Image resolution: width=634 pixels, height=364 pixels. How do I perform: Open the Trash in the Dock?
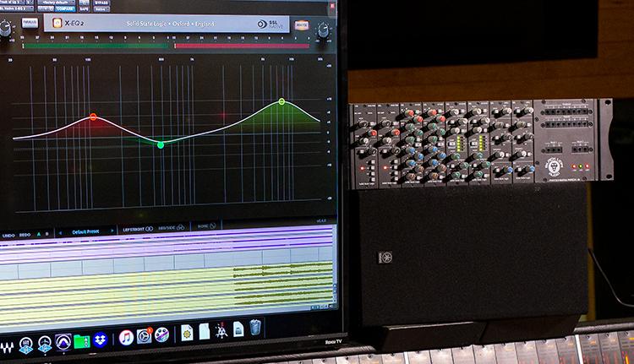[x=255, y=327]
